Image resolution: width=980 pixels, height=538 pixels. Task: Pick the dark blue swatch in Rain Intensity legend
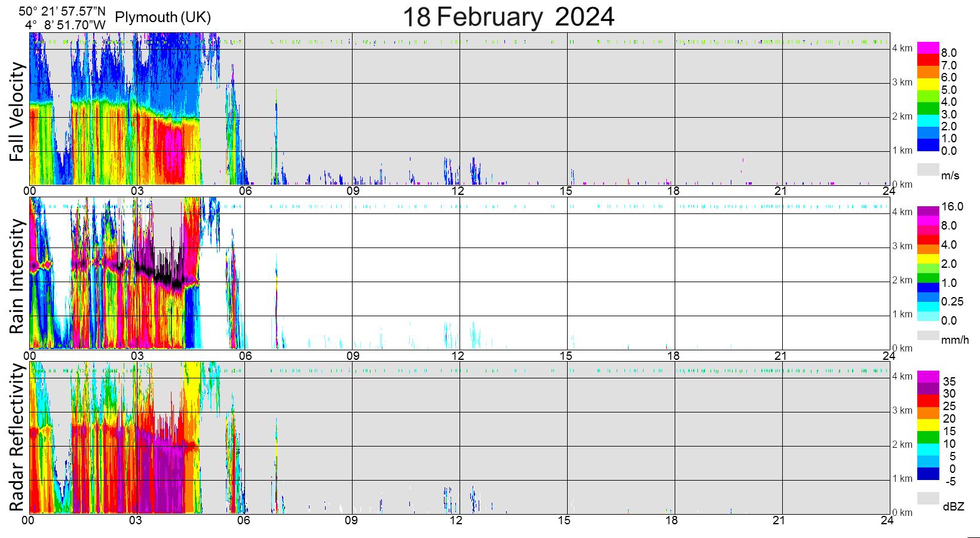[929, 288]
